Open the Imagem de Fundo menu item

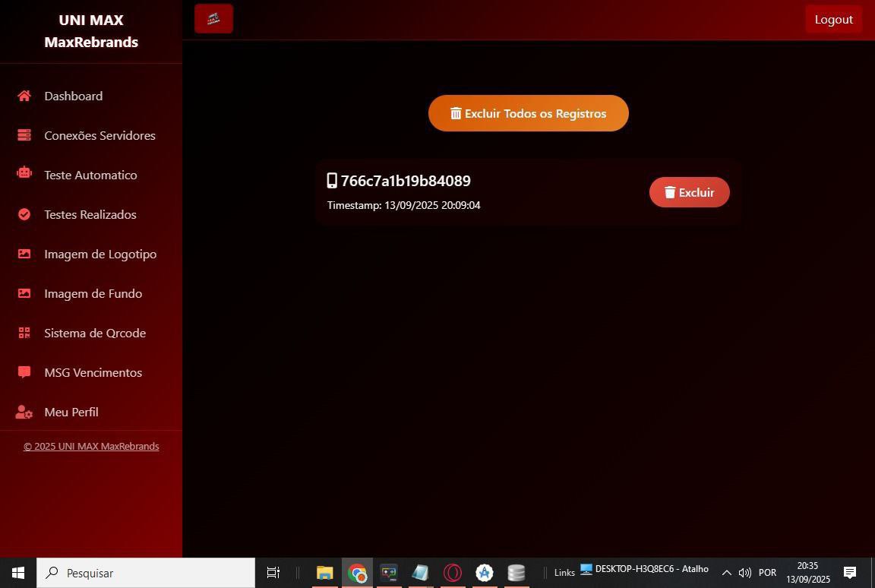click(93, 293)
